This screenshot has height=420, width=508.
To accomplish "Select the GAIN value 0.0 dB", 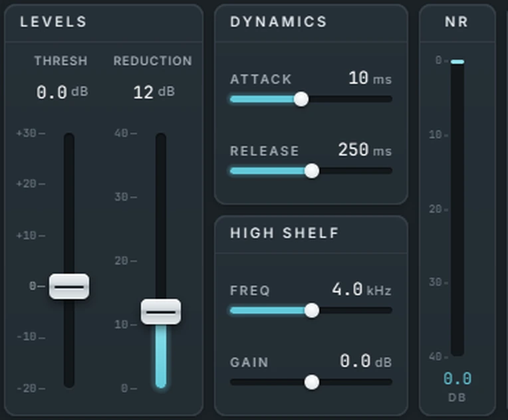I will [x=366, y=361].
